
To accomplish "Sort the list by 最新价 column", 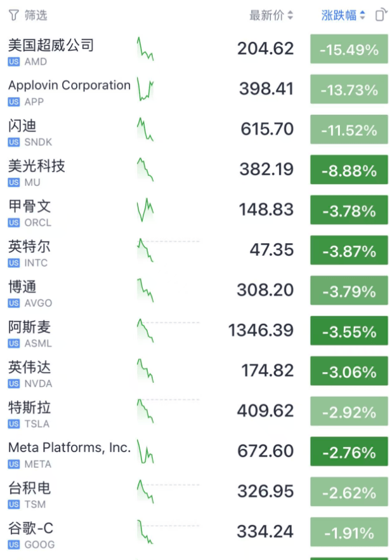I will click(271, 15).
